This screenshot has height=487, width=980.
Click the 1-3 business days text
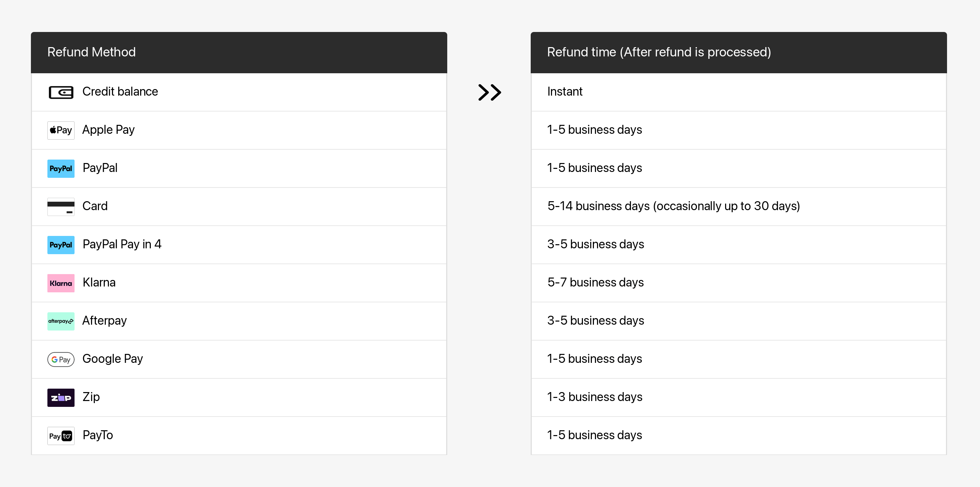tap(594, 397)
